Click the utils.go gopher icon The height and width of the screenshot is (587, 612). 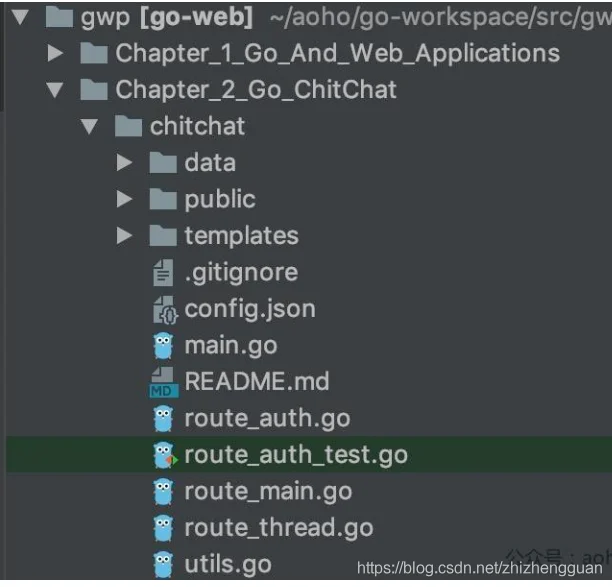pos(163,564)
